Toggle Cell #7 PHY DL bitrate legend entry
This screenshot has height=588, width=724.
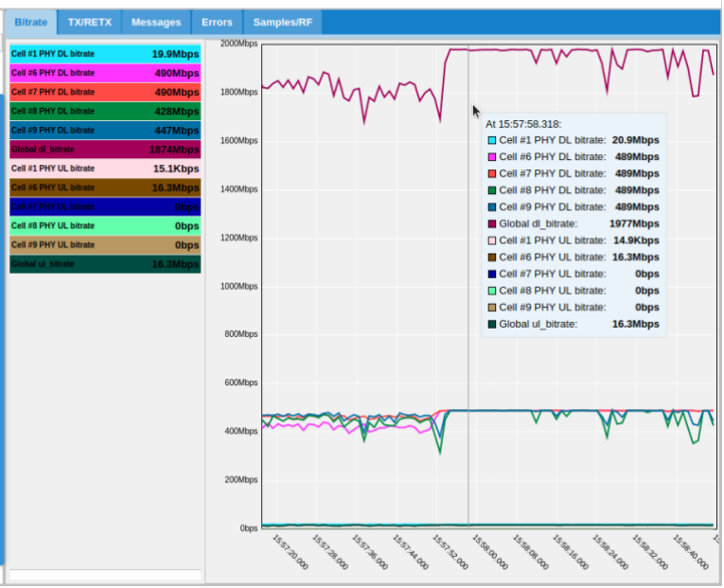(x=105, y=92)
